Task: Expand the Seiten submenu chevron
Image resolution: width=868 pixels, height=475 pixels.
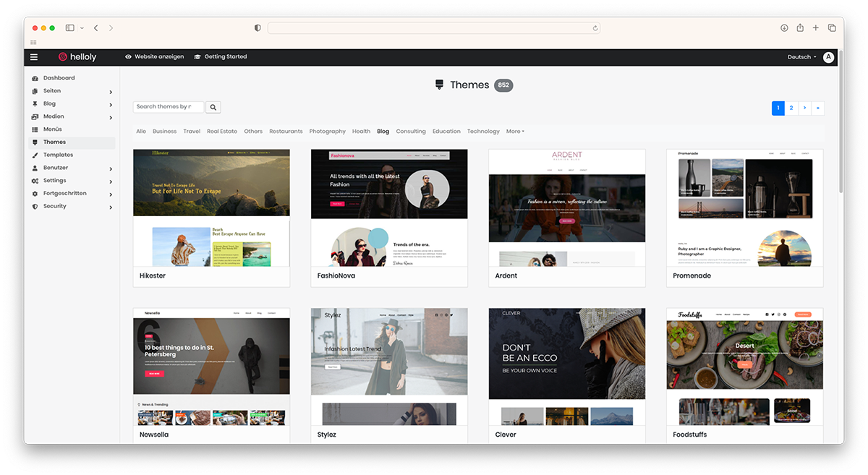Action: click(111, 92)
